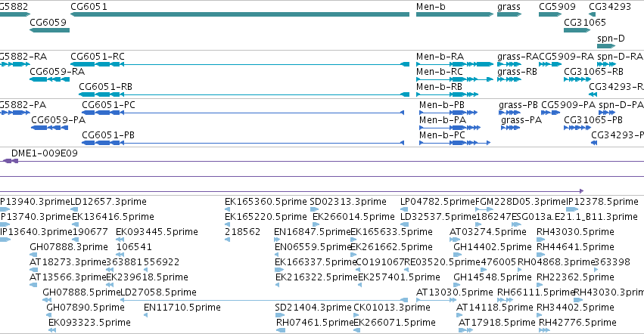The height and width of the screenshot is (334, 644).
Task: Select the EK165220.5prime EST label
Action: 266,216
